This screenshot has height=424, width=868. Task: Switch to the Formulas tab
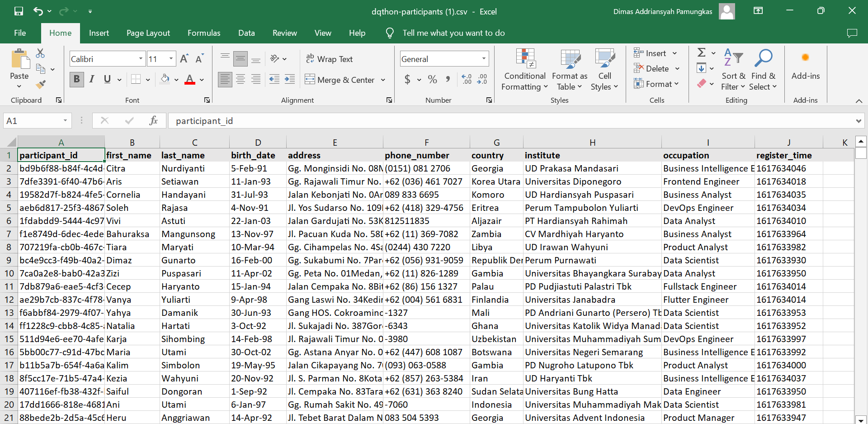coord(204,33)
